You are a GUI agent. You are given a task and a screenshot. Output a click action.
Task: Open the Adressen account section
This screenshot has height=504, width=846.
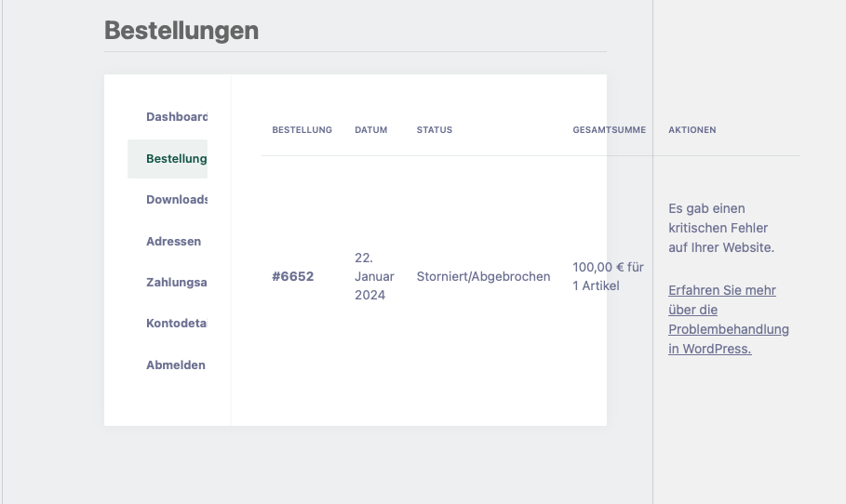174,241
